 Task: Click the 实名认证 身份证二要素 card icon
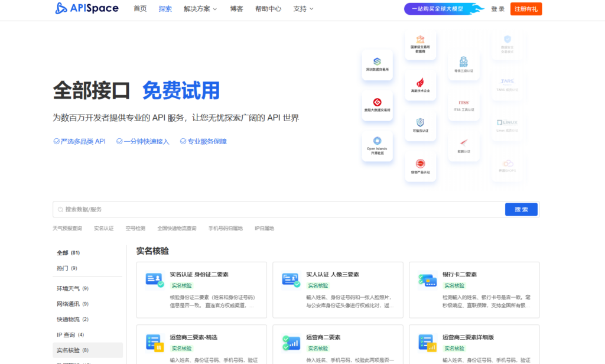tap(154, 279)
